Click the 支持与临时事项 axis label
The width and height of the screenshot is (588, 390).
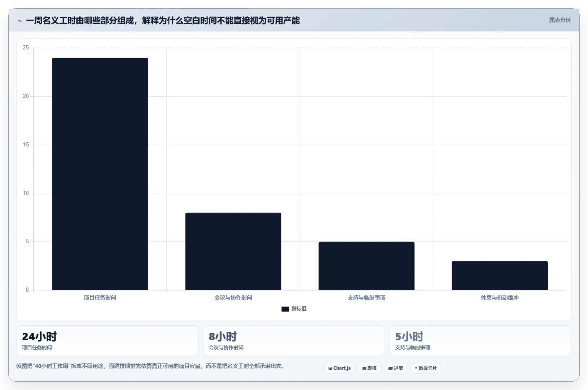pyautogui.click(x=366, y=297)
